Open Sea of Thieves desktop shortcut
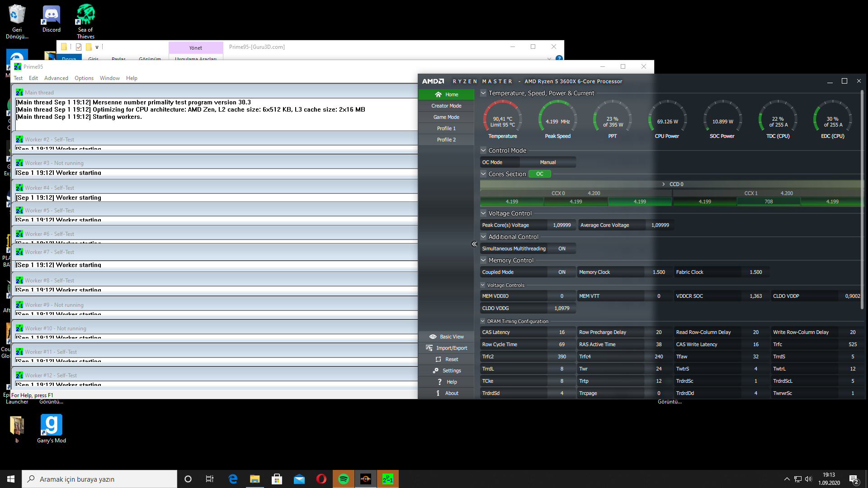 pos(85,21)
